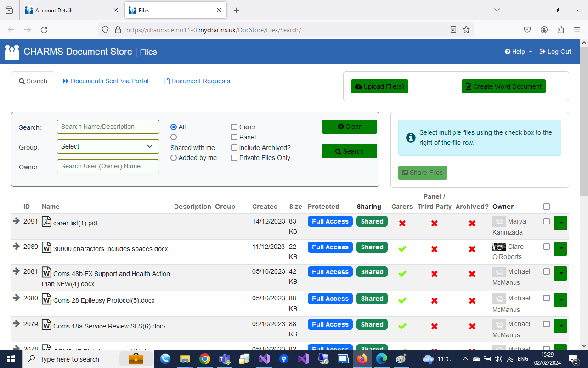Click arrow icon beside ID 2081
Viewport: 588px width, 368px height.
(16, 271)
